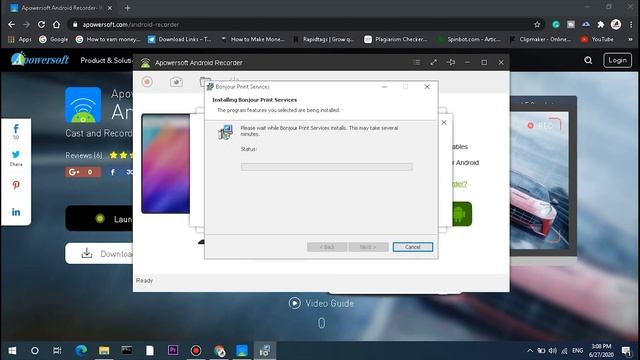Open Chrome home page
The width and height of the screenshot is (640, 360).
[56, 24]
